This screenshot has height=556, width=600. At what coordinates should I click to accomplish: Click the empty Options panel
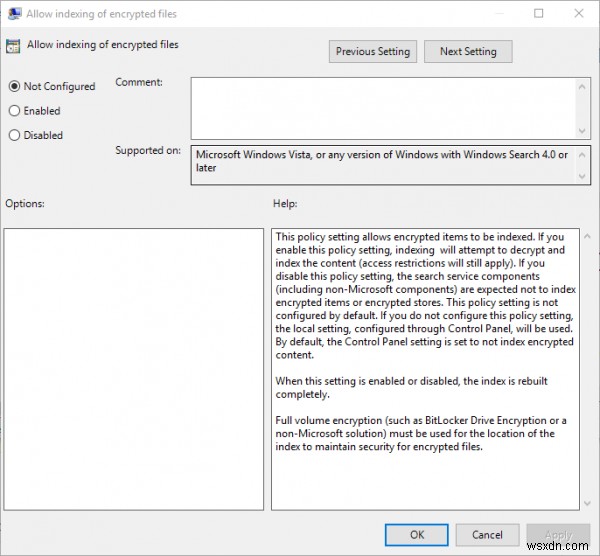134,369
